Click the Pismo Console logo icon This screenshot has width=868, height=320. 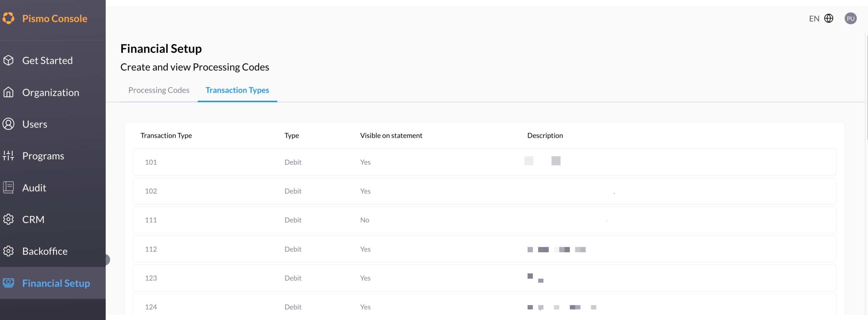[x=8, y=18]
